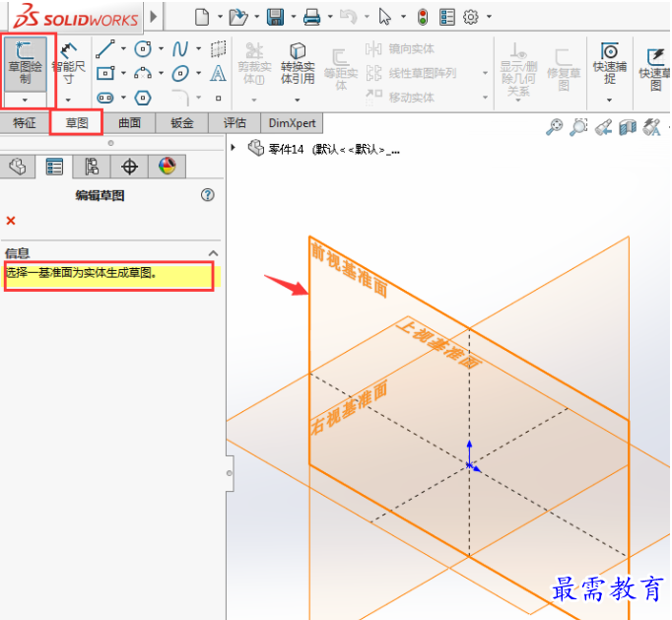Select the 前视基准面 front plane
Screen dimensions: 672x620
pos(349,270)
